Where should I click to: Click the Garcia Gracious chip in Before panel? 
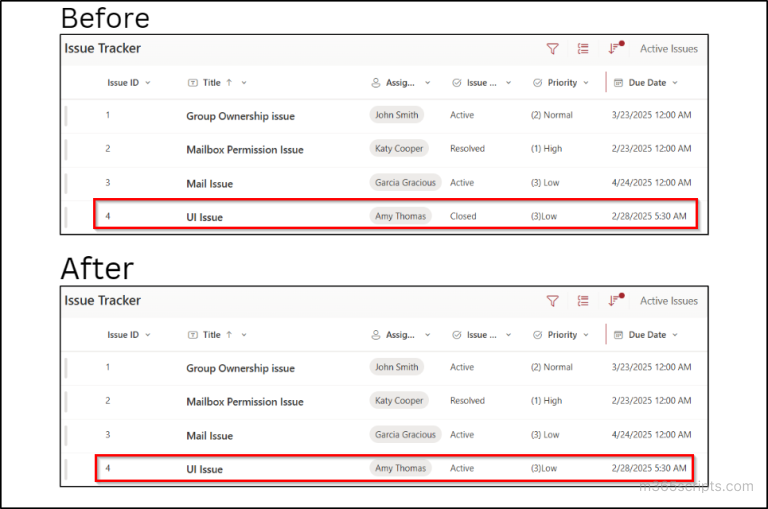(x=405, y=182)
